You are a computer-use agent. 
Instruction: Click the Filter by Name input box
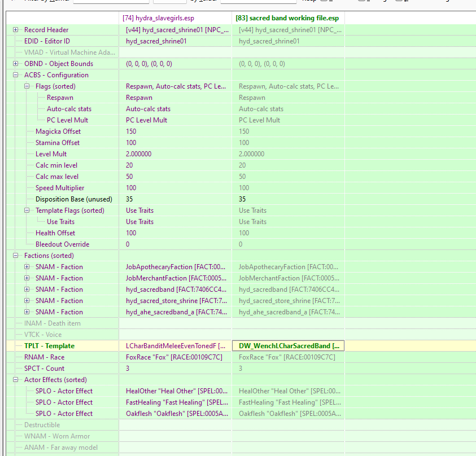(111, 1)
